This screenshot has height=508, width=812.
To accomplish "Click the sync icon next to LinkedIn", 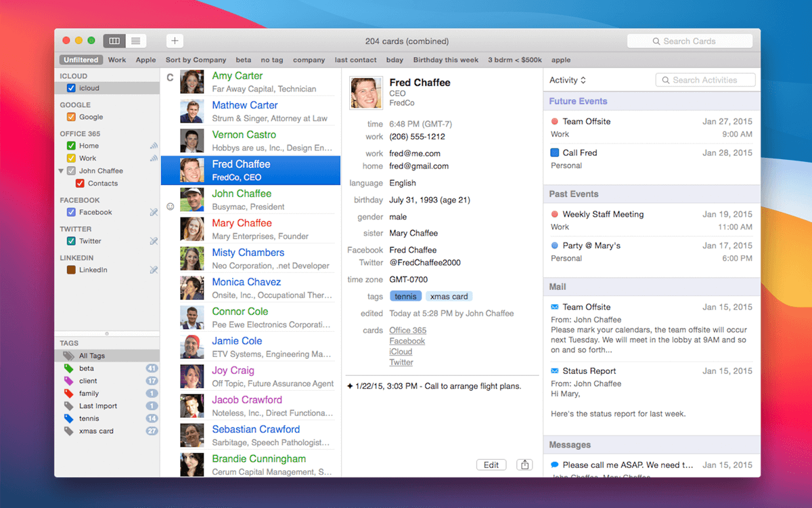I will [x=154, y=270].
